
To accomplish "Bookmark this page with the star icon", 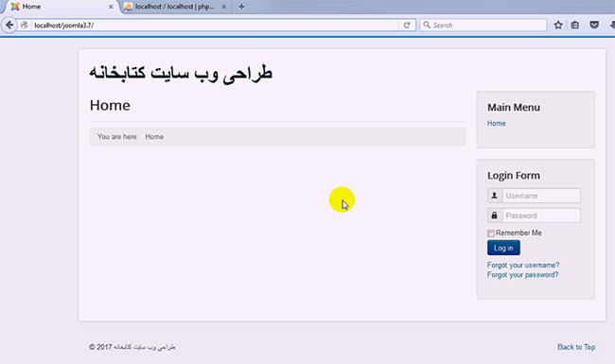I will pos(558,26).
